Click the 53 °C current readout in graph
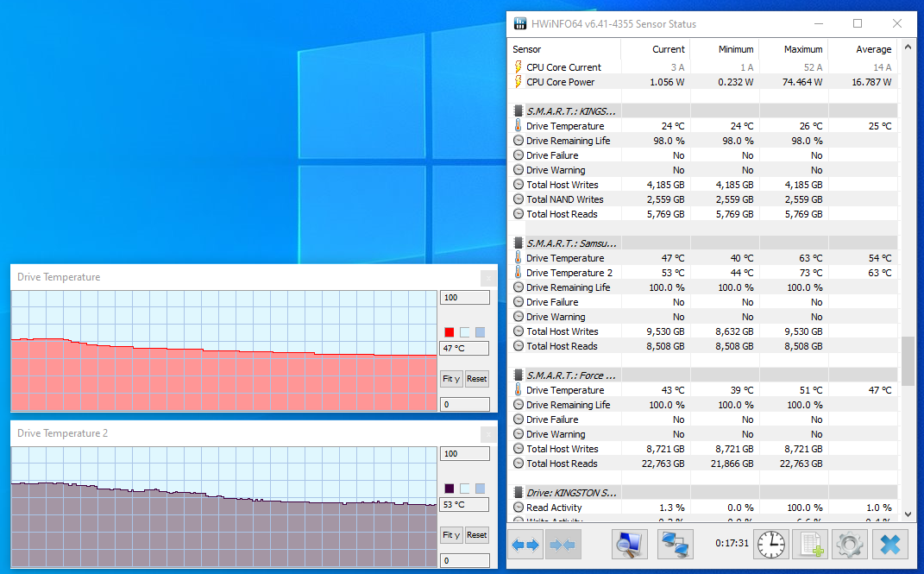924x574 pixels. [x=465, y=504]
